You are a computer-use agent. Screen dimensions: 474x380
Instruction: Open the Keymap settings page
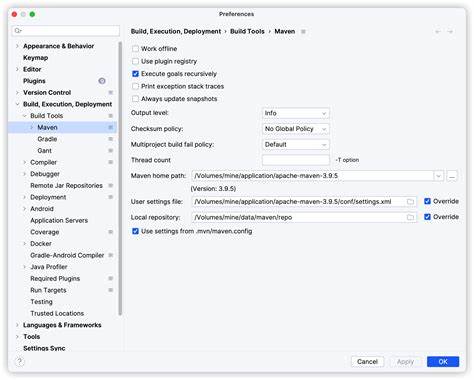point(35,58)
